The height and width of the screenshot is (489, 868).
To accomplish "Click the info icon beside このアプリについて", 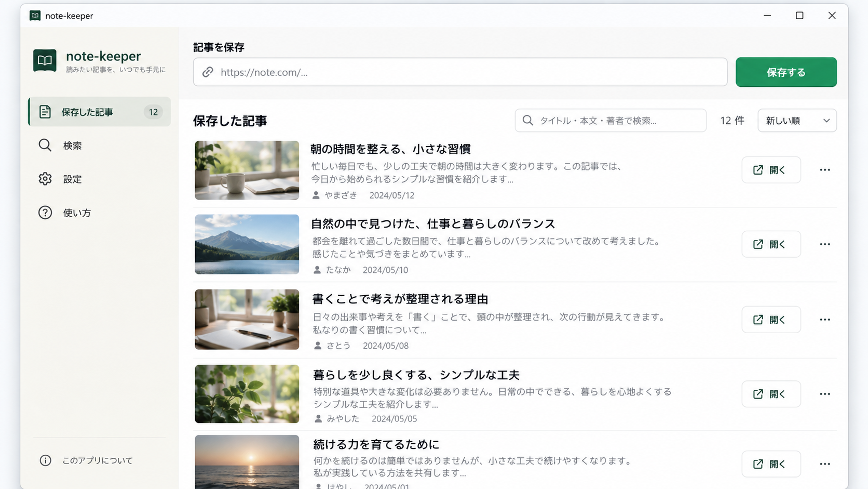I will 46,460.
